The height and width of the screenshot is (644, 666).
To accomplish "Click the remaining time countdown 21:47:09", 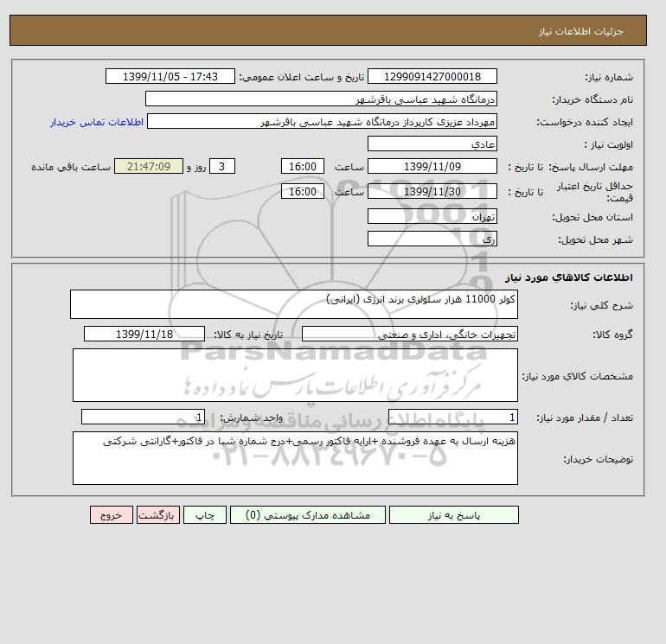I will [x=149, y=167].
